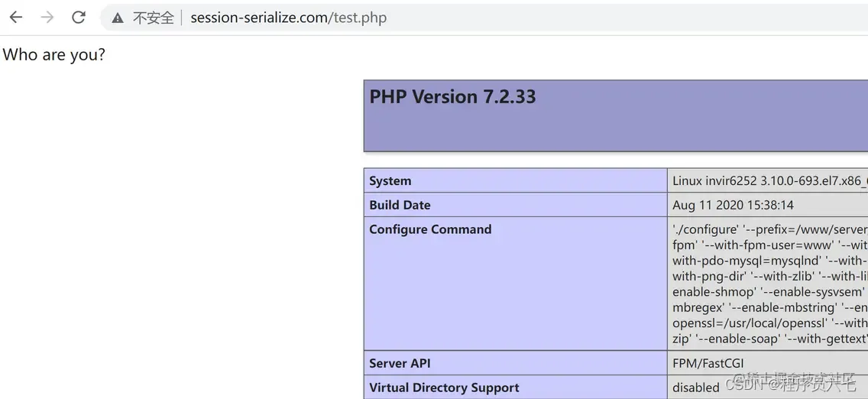Viewport: 868px width, 399px height.
Task: Select the "Virtual Directory Support" row label
Action: pos(444,388)
